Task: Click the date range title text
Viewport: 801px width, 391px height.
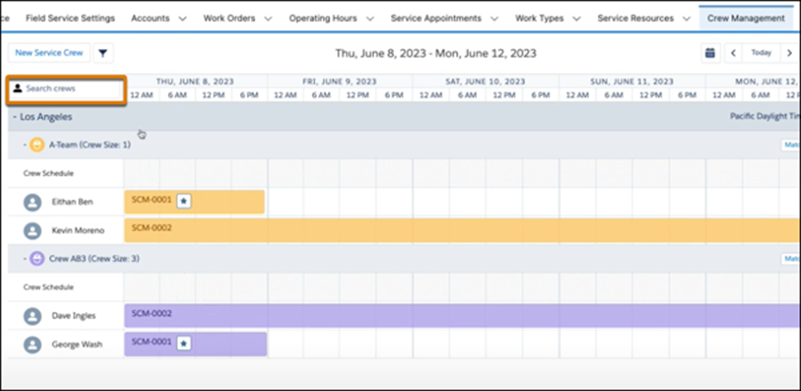Action: coord(436,53)
